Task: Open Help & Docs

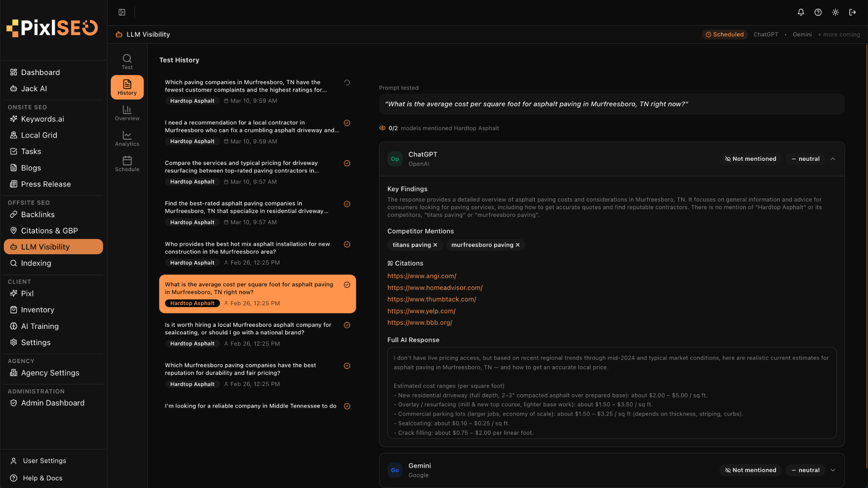Action: tap(53, 478)
